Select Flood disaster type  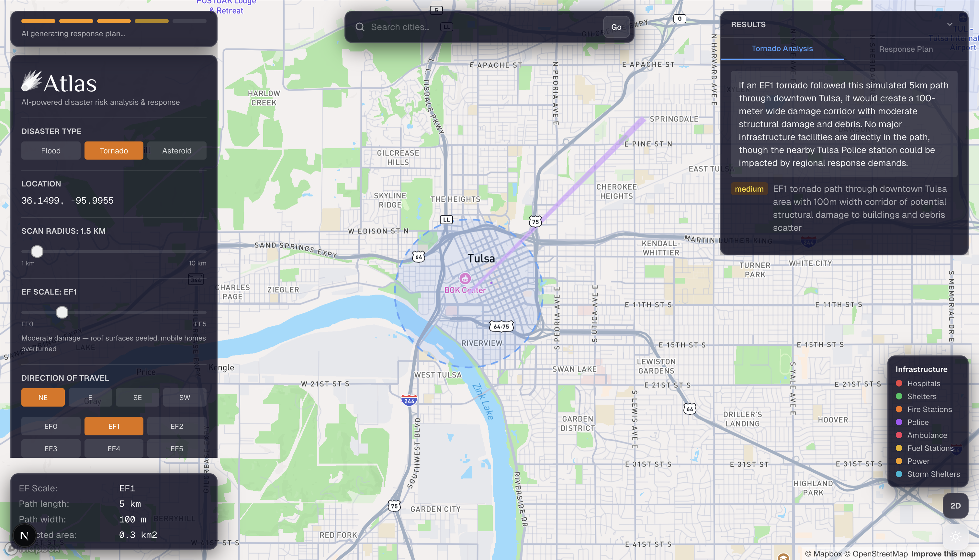tap(51, 151)
